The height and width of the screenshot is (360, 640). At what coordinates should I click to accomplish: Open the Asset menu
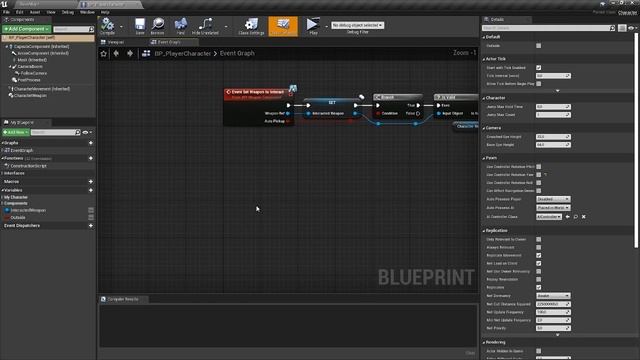pyautogui.click(x=35, y=12)
